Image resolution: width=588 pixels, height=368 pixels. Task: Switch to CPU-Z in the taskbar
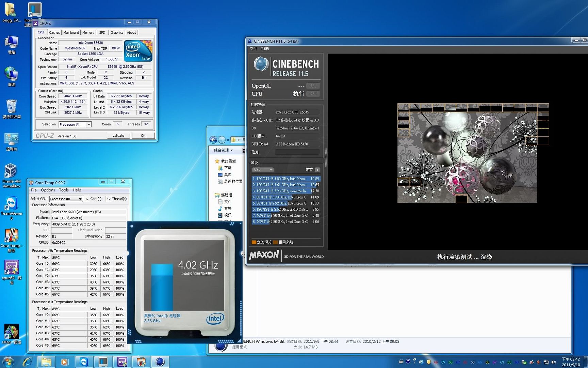pyautogui.click(x=122, y=362)
